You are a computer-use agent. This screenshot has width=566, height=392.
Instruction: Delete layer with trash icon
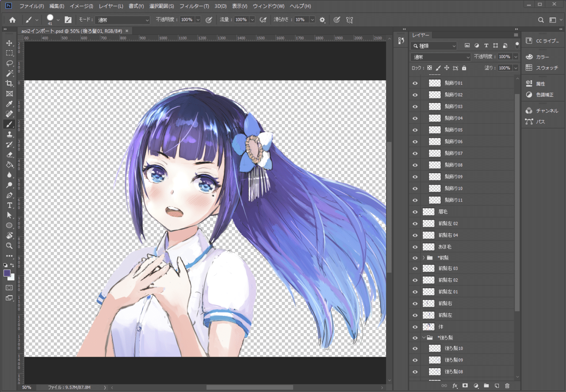[507, 386]
